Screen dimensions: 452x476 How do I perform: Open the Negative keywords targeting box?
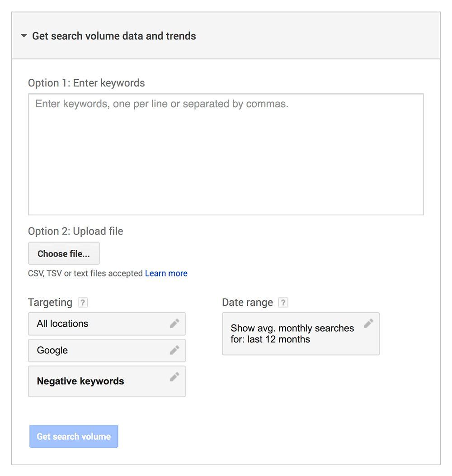[x=107, y=381]
